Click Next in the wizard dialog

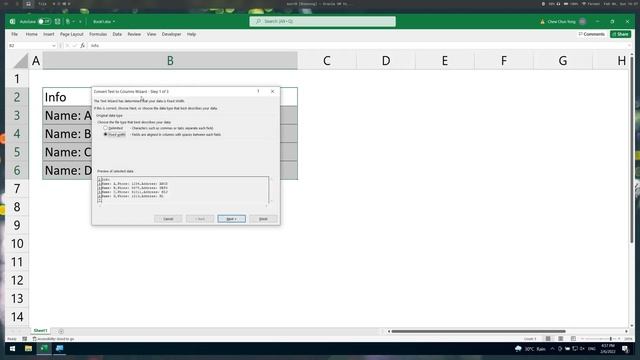coord(231,219)
